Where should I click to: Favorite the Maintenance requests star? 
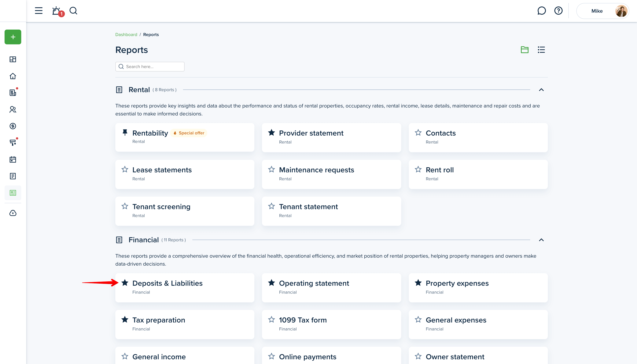[x=271, y=169]
